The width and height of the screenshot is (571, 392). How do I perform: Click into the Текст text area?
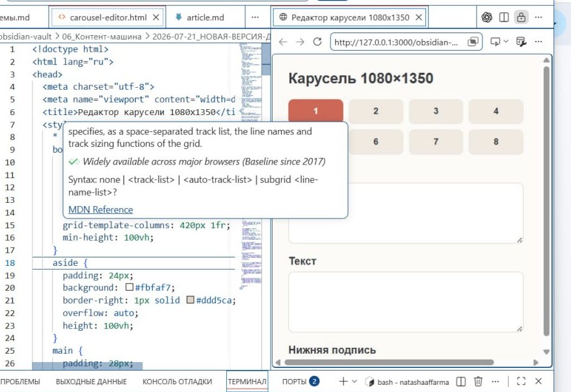click(x=406, y=302)
